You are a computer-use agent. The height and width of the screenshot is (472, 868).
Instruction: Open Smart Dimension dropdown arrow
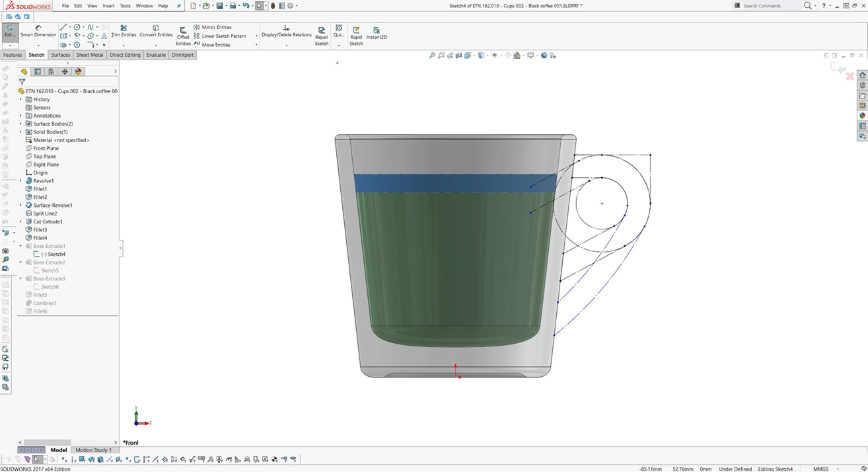[38, 45]
